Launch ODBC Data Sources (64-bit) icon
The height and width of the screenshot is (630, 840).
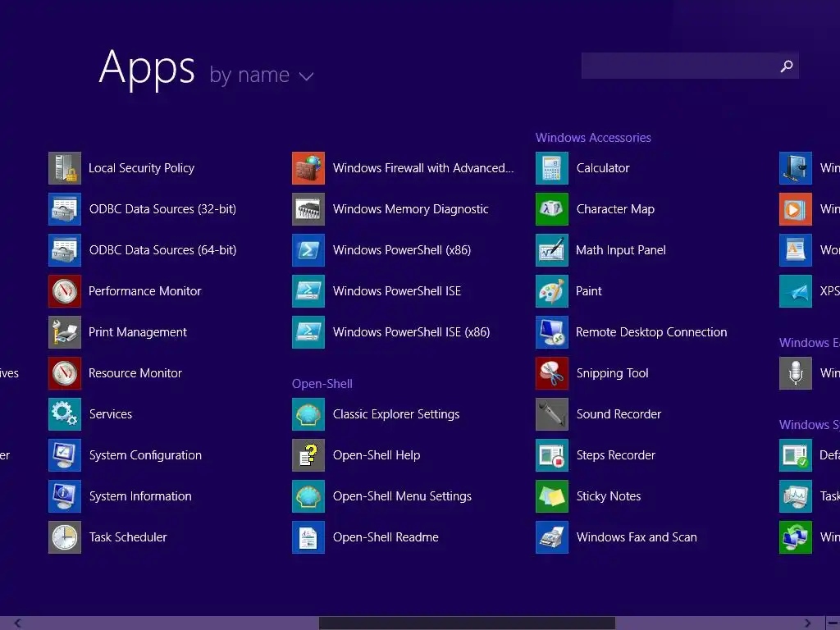tap(65, 250)
